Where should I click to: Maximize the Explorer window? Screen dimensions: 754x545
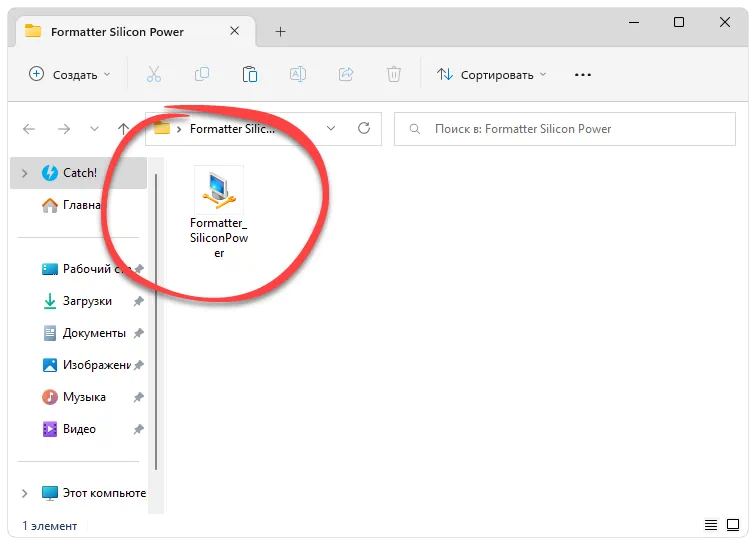(x=679, y=22)
